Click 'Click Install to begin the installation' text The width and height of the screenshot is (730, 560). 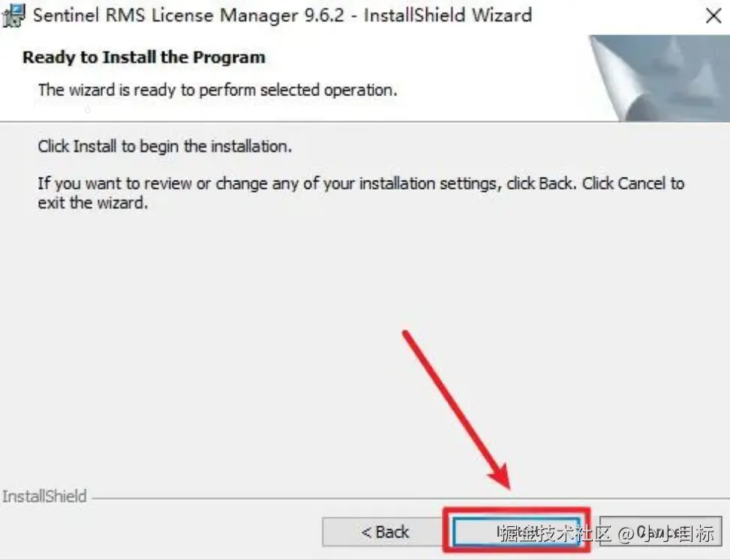coord(165,146)
